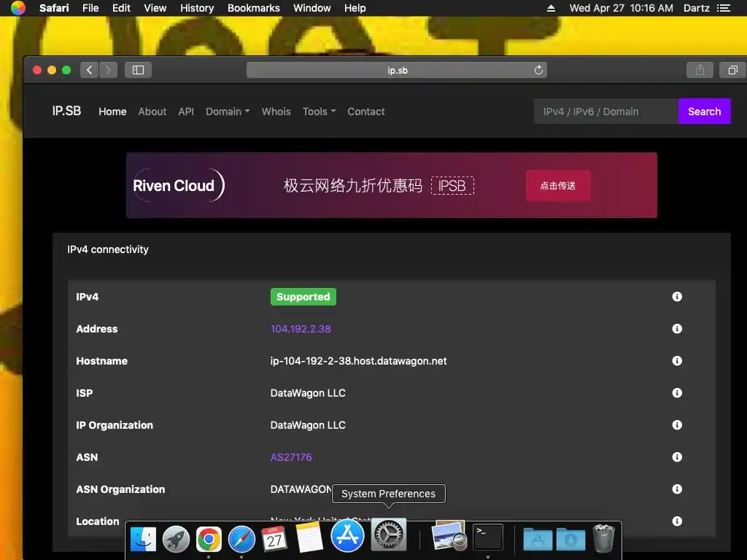Click info icon in Hostname row
The image size is (747, 560).
677,361
